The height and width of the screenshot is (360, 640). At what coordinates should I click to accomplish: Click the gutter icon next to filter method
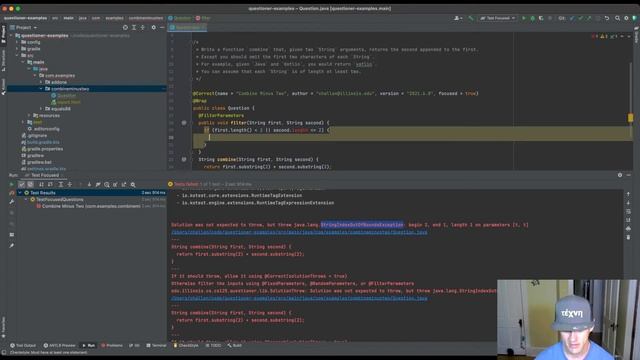click(184, 122)
